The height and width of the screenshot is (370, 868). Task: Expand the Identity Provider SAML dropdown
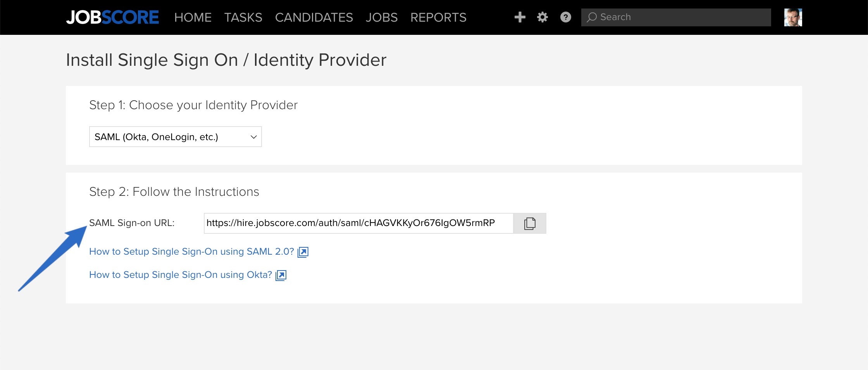[176, 137]
